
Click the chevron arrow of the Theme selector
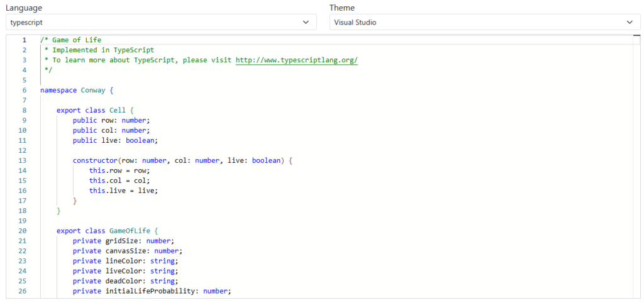[630, 22]
